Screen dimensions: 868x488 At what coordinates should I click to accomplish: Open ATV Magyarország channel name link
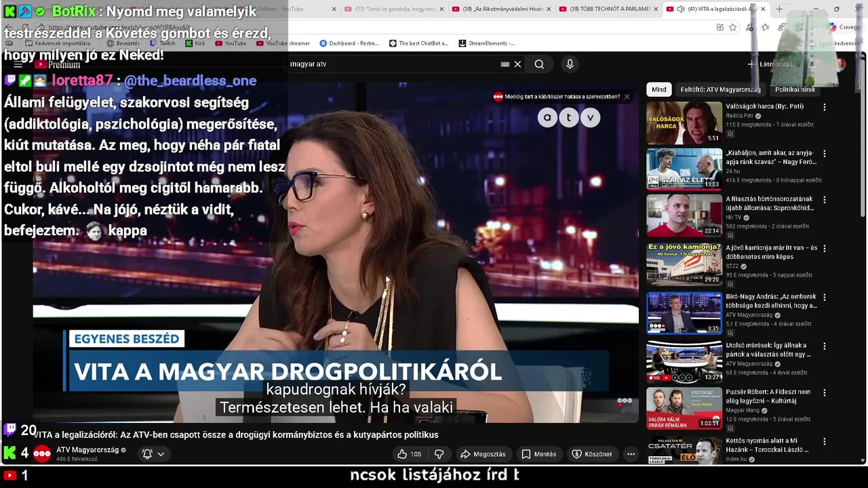click(87, 450)
